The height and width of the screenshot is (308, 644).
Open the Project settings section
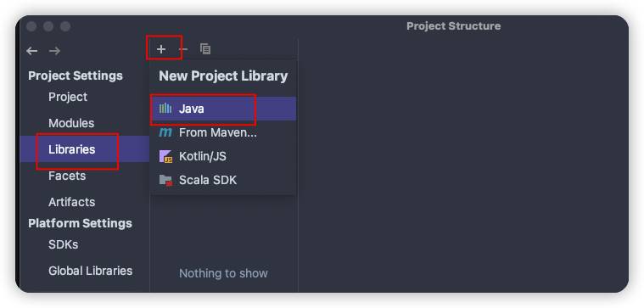(x=68, y=97)
